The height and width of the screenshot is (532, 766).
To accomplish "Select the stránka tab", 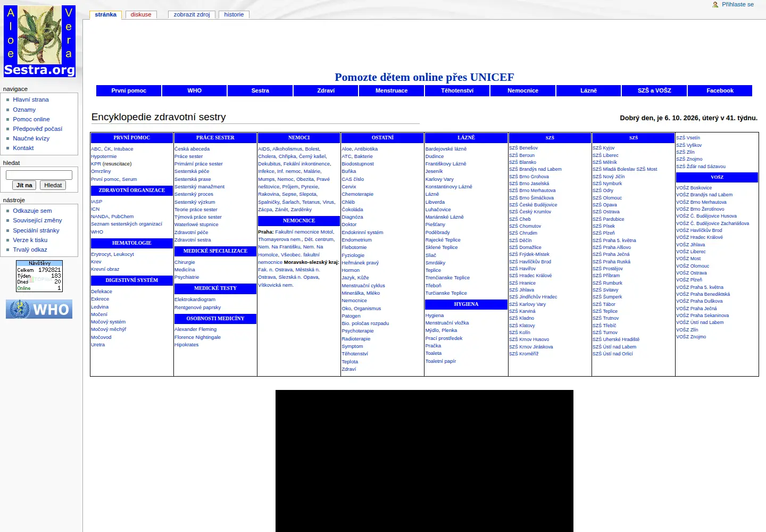I will (x=106, y=14).
